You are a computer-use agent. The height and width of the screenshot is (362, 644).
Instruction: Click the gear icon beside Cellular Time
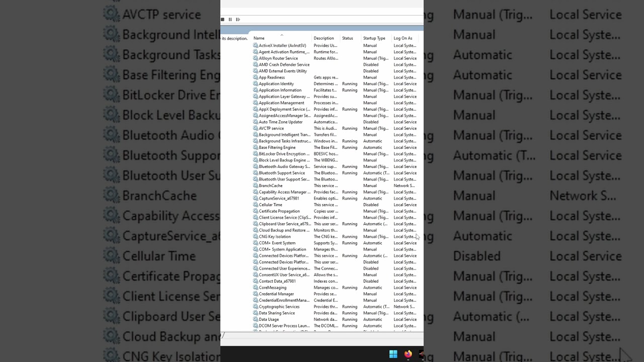[256, 205]
